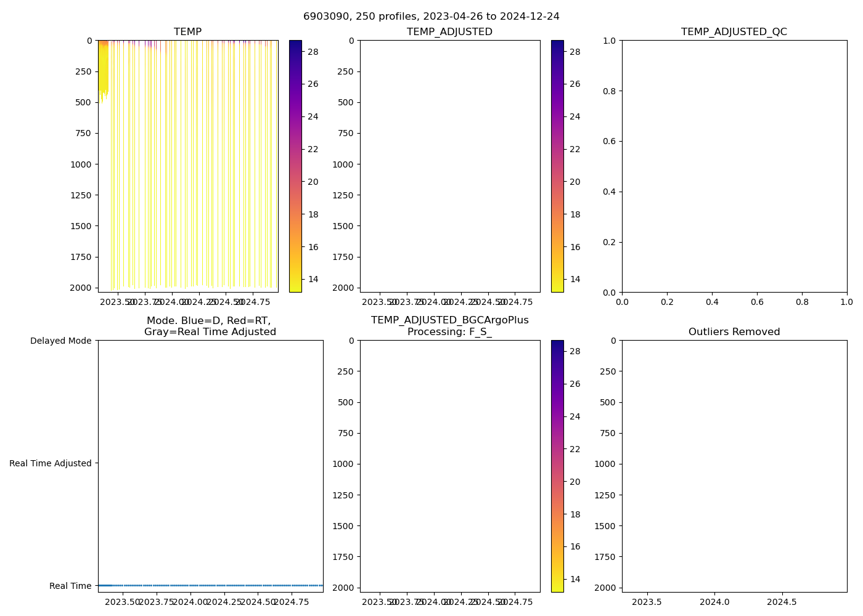Viewport: 863px width, 616px height.
Task: Click the 2024.5 x-axis tick in Outliers Removed
Action: tap(782, 602)
